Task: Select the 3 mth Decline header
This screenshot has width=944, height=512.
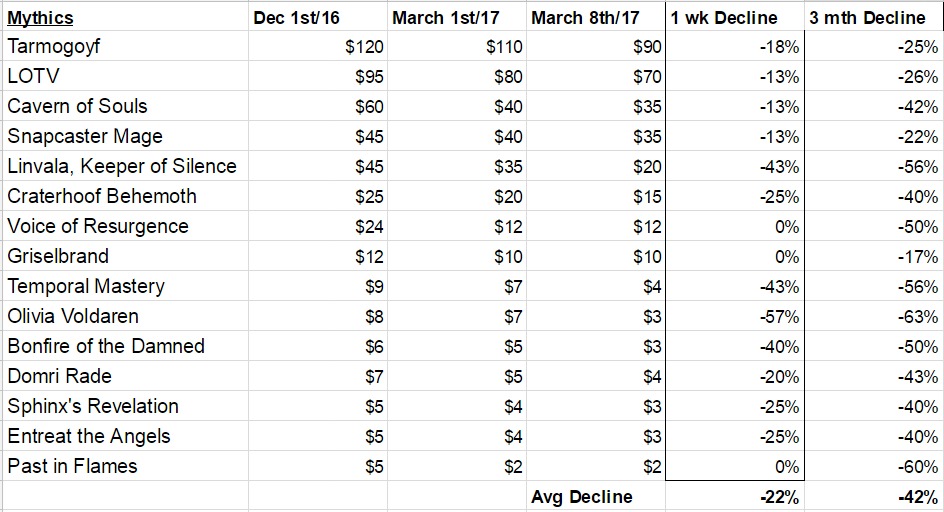Action: (874, 17)
